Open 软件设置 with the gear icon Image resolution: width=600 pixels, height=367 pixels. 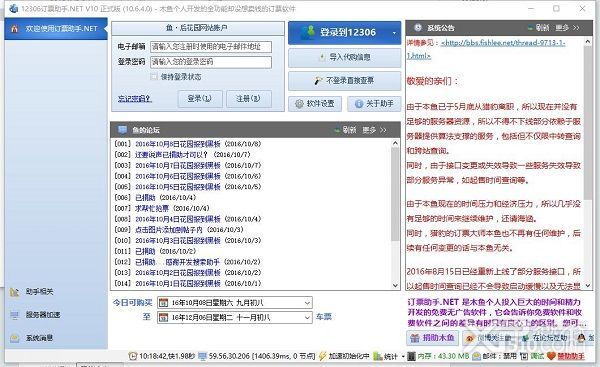point(315,104)
